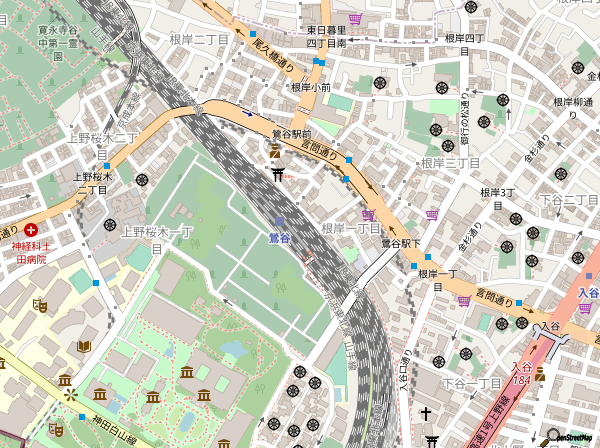Click the 下谷一丁目 district label
The width and height of the screenshot is (600, 448).
click(x=472, y=383)
